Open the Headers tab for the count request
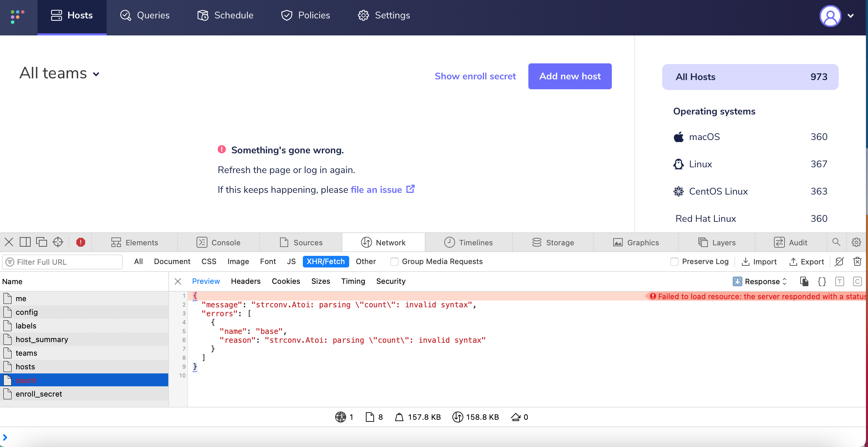Viewport: 868px width, 447px height. (246, 281)
